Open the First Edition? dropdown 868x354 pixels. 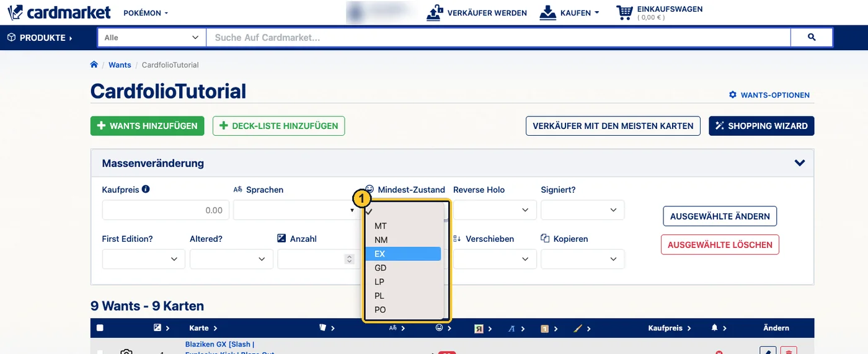[x=143, y=259]
